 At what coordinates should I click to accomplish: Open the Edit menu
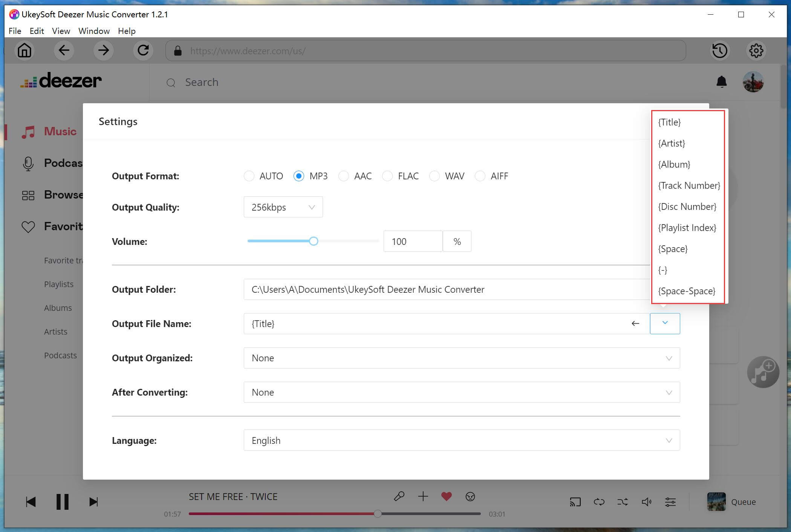pyautogui.click(x=37, y=31)
